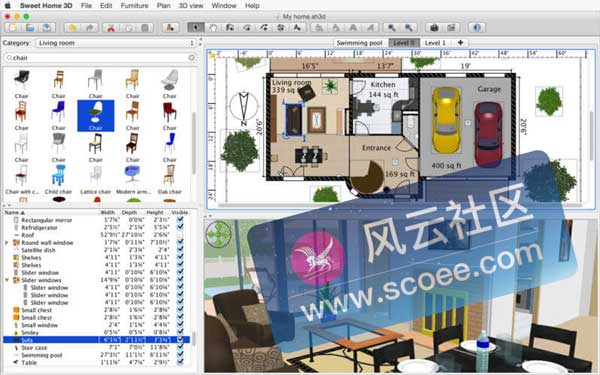Toggle visibility checkbox for Sofa row

coord(180,340)
